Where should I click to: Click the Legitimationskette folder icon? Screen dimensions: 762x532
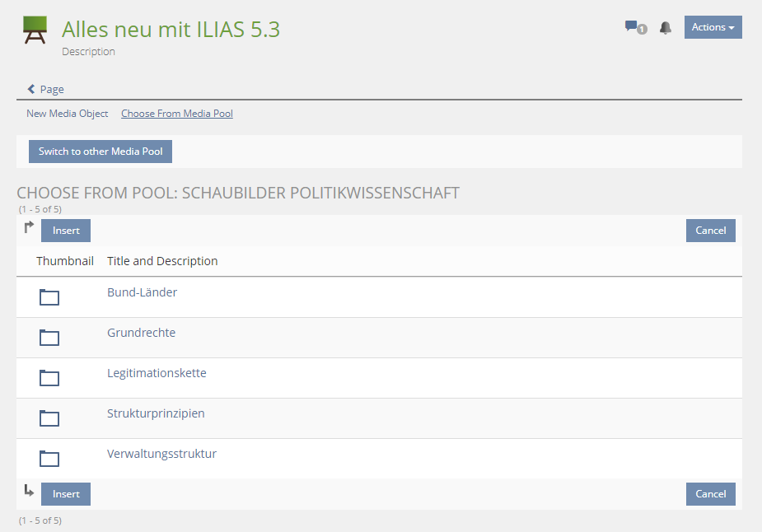(x=49, y=378)
